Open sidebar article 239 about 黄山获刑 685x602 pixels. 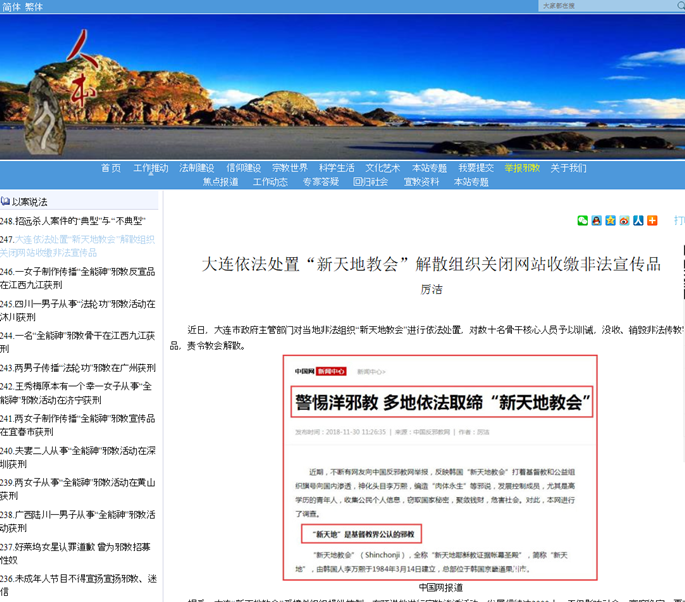(78, 489)
